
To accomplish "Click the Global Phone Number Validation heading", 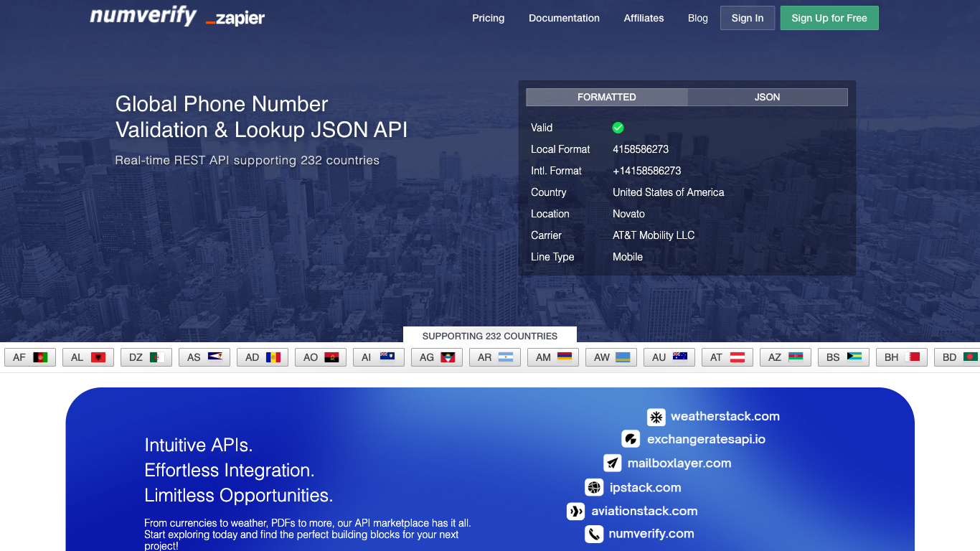I will 261,117.
